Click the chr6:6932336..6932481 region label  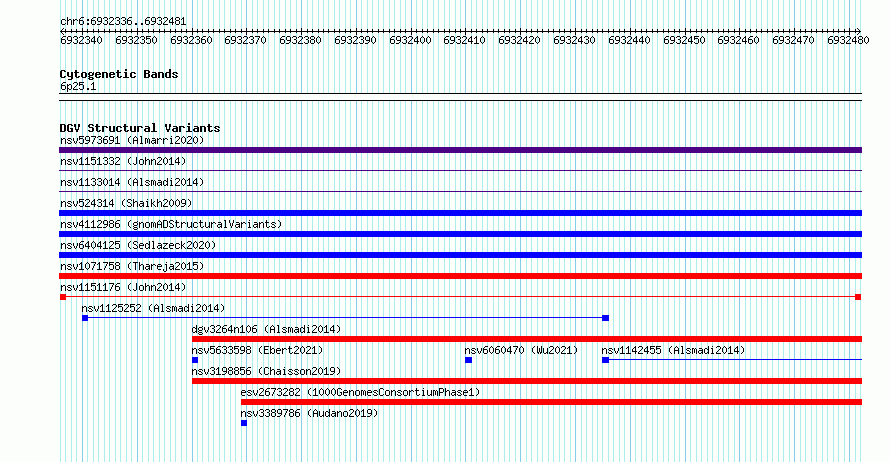pyautogui.click(x=123, y=22)
